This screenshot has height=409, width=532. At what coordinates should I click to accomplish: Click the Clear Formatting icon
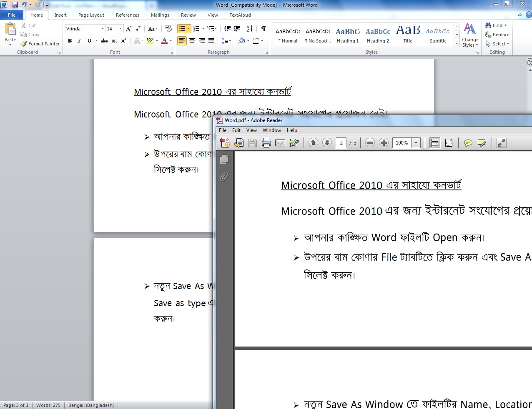168,29
